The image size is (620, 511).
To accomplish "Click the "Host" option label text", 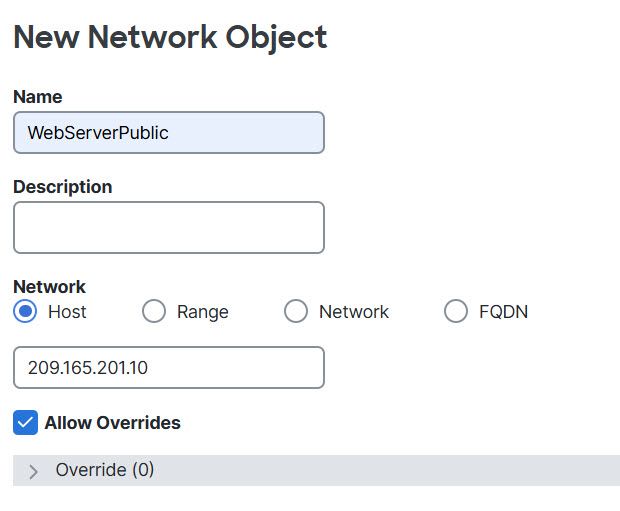I will pyautogui.click(x=67, y=312).
